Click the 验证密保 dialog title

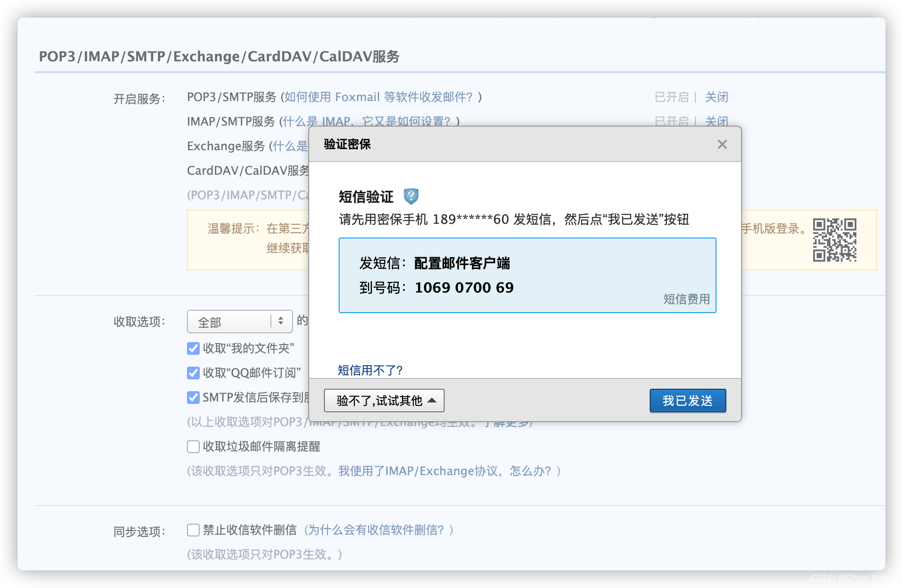pos(347,144)
